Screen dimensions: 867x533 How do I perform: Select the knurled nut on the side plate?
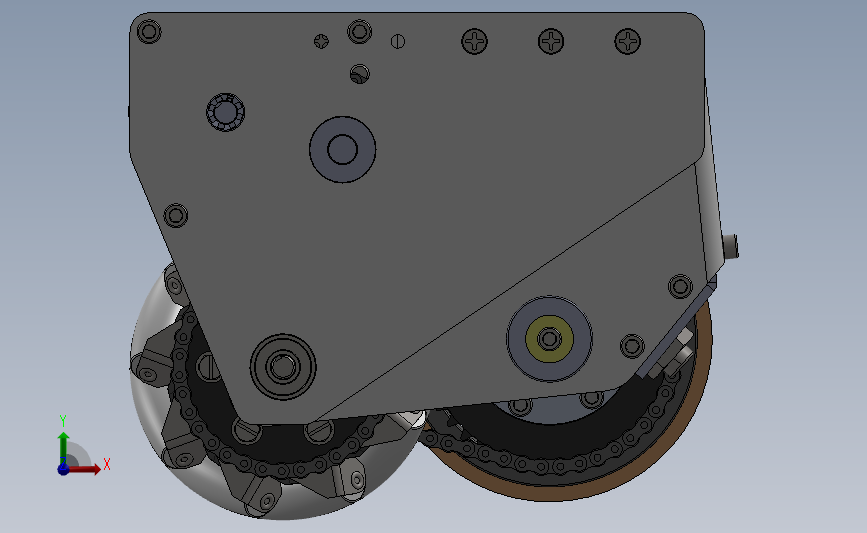[x=226, y=112]
